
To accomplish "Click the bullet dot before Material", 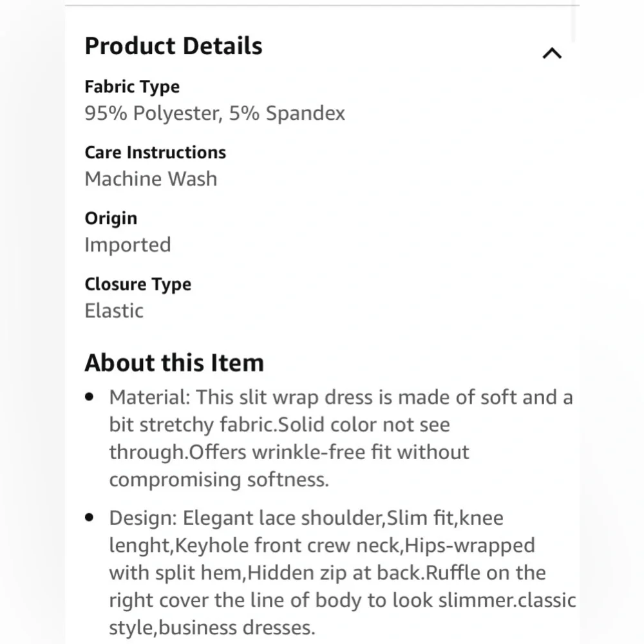I will (90, 397).
